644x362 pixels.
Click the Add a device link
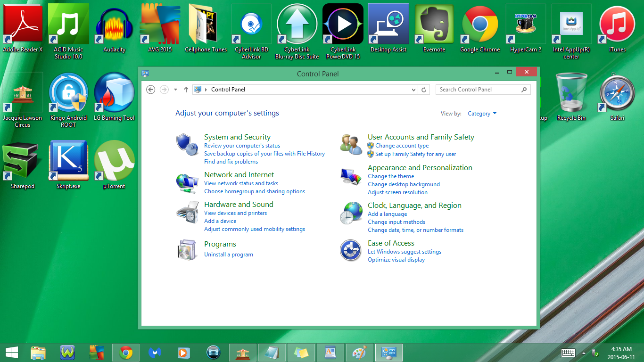click(220, 221)
